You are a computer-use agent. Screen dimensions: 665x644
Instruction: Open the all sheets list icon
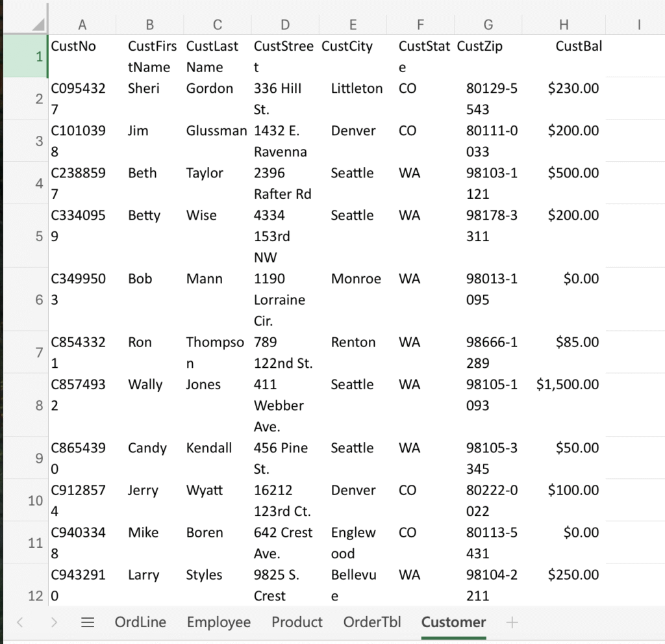88,623
